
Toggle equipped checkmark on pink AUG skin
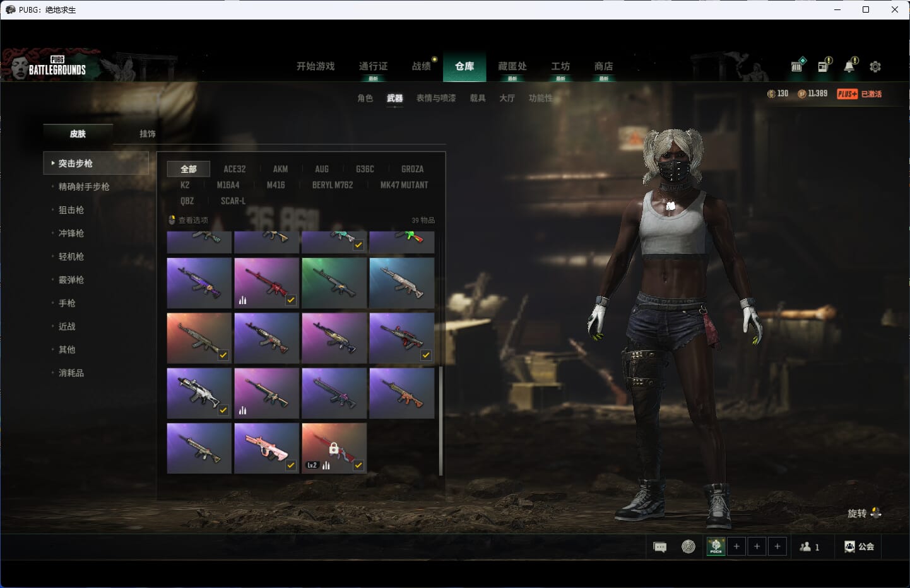[x=291, y=465]
